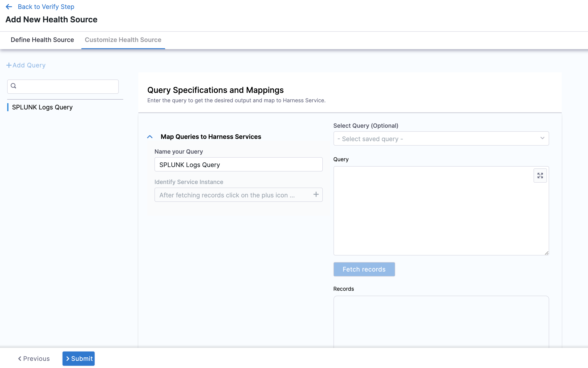The height and width of the screenshot is (368, 588).
Task: Open Back to Verify Step link
Action: click(x=46, y=7)
